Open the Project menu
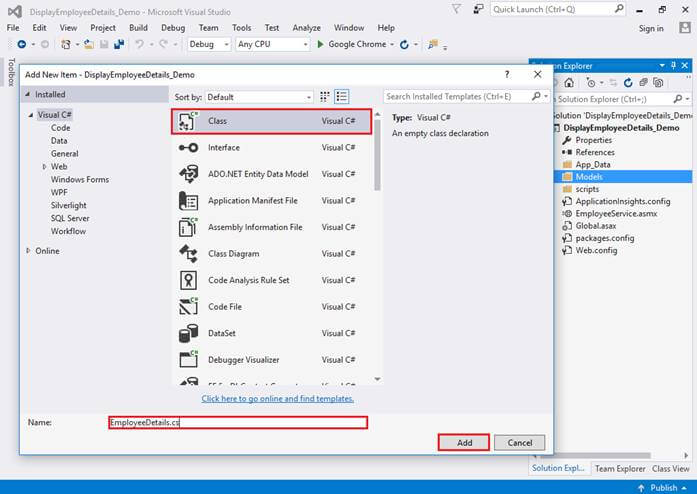Screen dimensions: 697x494 click(103, 28)
